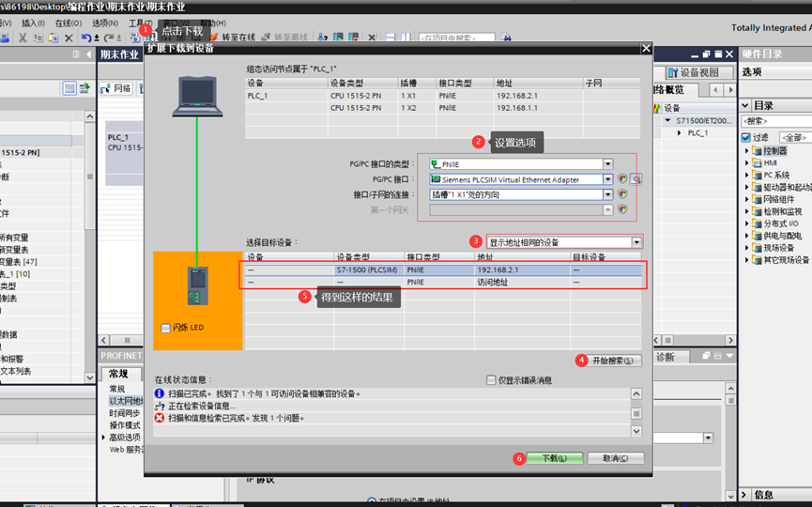This screenshot has height=507, width=812.
Task: Collapse the 目录 section in hardware catalog
Action: tap(745, 106)
